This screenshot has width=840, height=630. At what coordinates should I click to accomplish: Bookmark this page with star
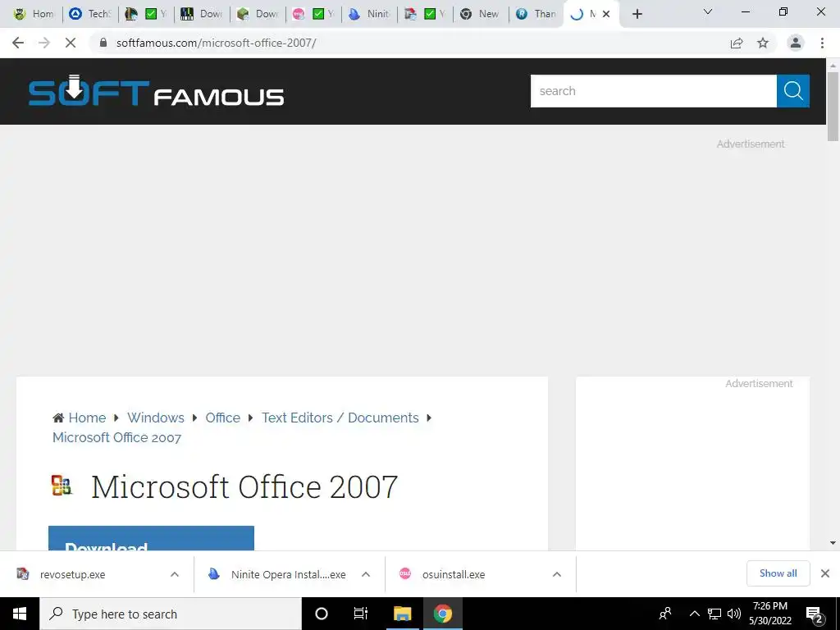[x=763, y=43]
